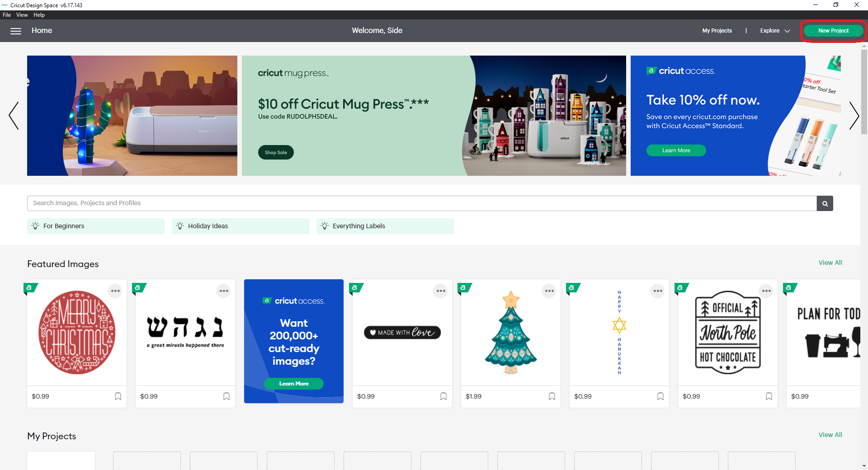Image resolution: width=868 pixels, height=470 pixels.
Task: Open the first project tile under My Projects
Action: point(61,461)
